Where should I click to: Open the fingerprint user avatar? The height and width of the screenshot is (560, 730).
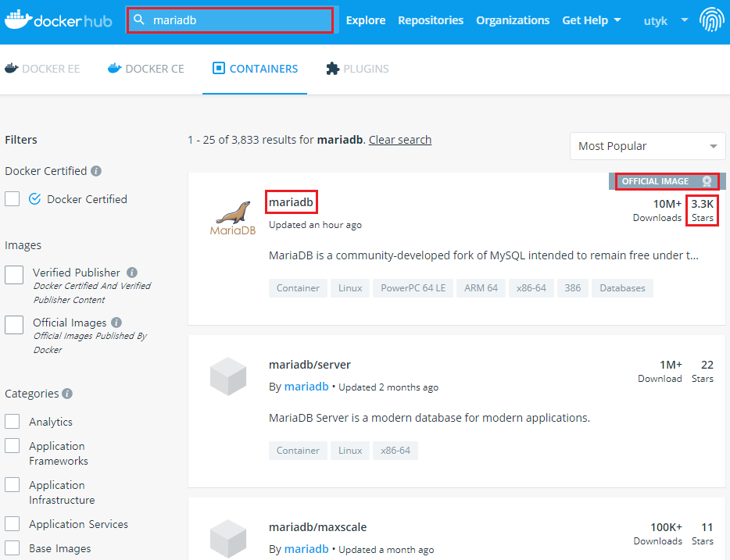(711, 20)
